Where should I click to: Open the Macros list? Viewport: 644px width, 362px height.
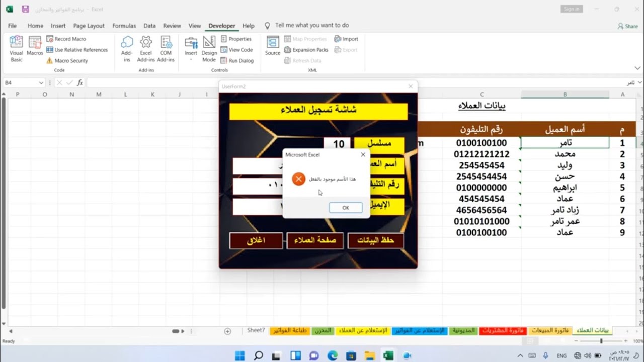[35, 45]
